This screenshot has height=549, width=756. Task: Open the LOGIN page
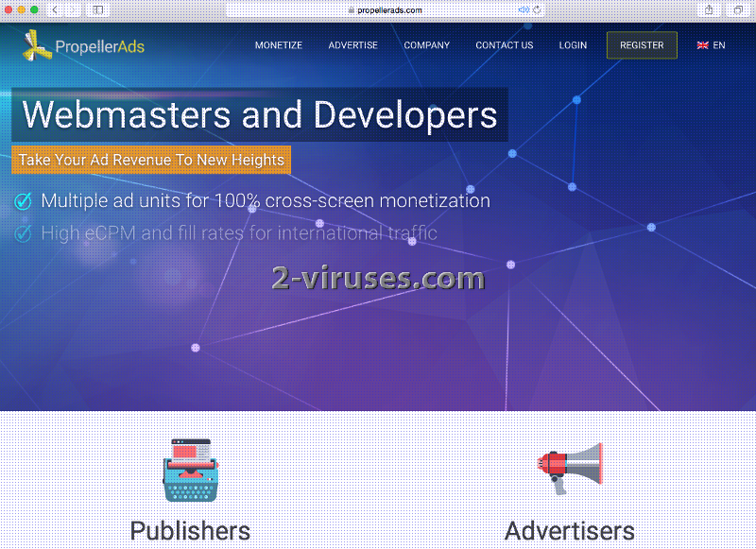coord(573,45)
